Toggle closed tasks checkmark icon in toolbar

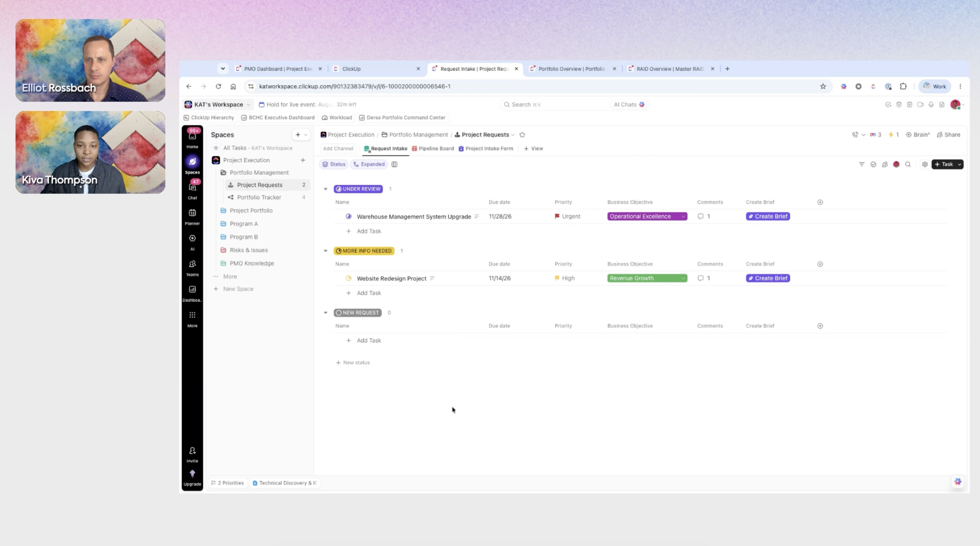pos(874,164)
